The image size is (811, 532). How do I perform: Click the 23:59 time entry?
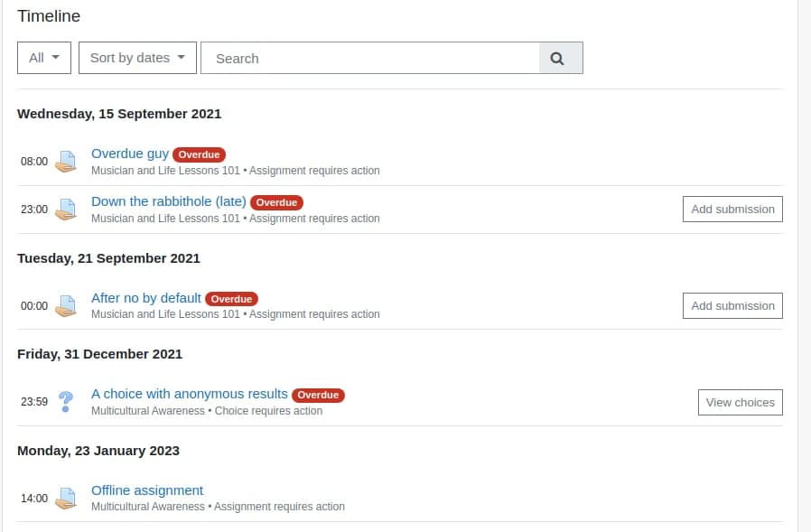34,402
